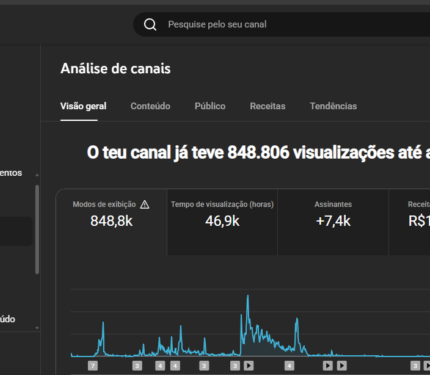Click the sidebar scroll-up arrow

(37, 175)
